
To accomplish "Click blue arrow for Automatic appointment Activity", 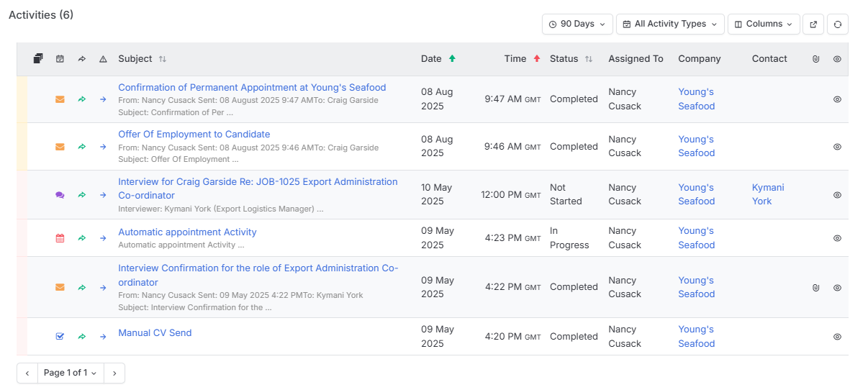I will tap(103, 238).
